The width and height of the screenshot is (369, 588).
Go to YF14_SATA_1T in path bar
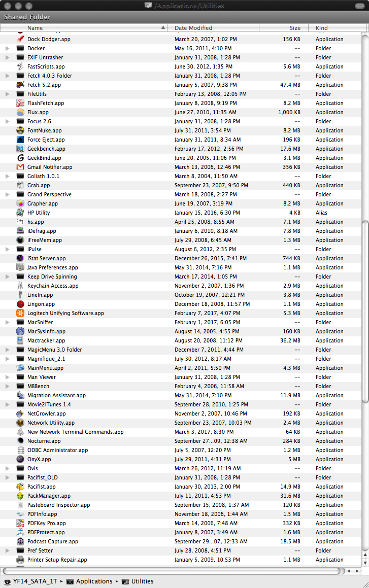[31, 581]
